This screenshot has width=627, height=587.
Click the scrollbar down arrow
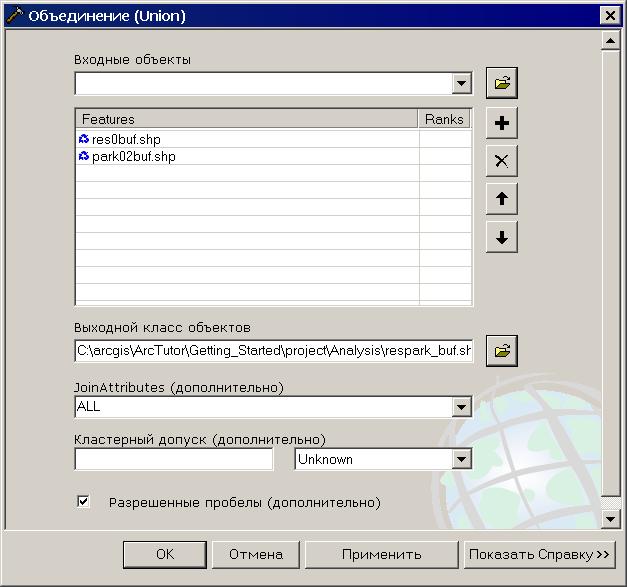click(x=610, y=519)
